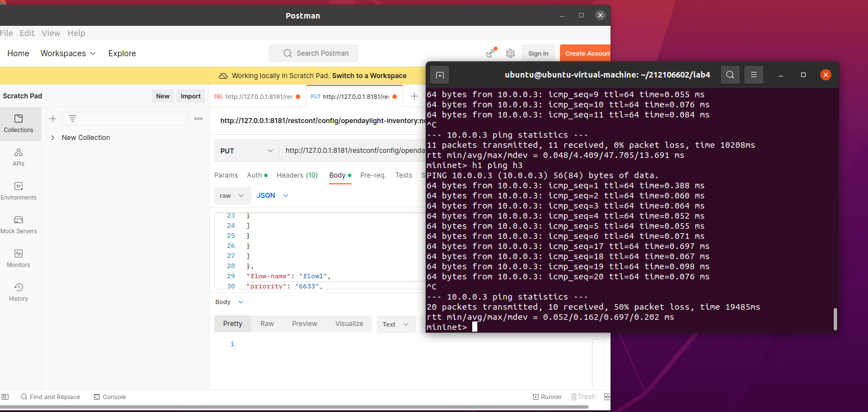Viewport: 868px width, 412px height.
Task: Add a new request tab with the plus icon
Action: 414,96
